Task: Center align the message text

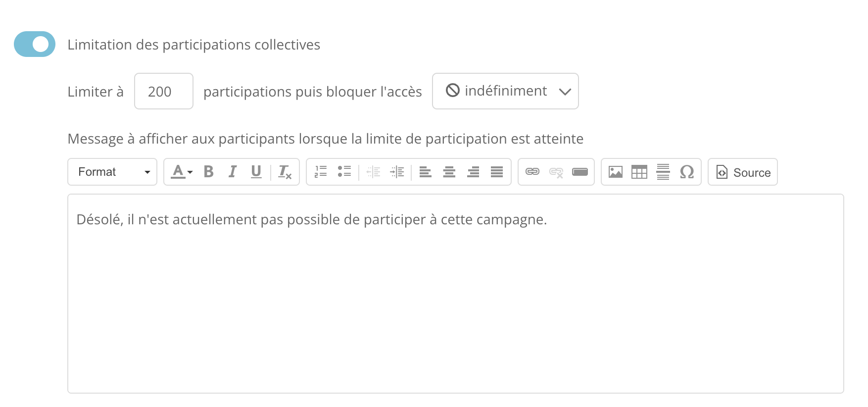Action: coord(449,172)
